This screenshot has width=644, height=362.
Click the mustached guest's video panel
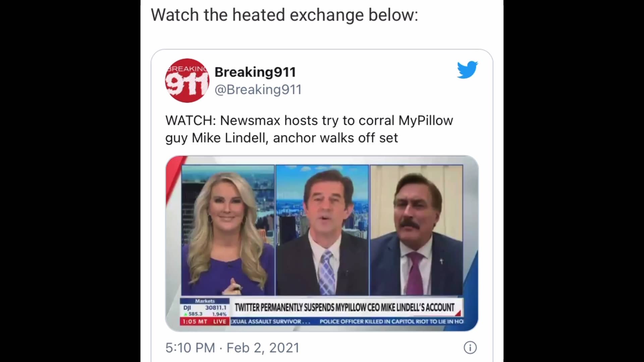(x=417, y=230)
